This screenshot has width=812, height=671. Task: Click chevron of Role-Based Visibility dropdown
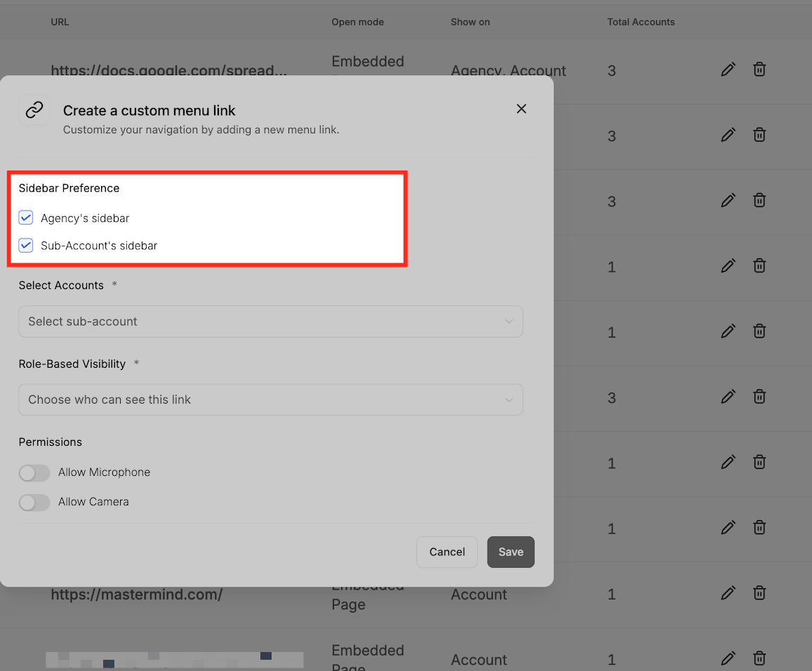click(509, 399)
